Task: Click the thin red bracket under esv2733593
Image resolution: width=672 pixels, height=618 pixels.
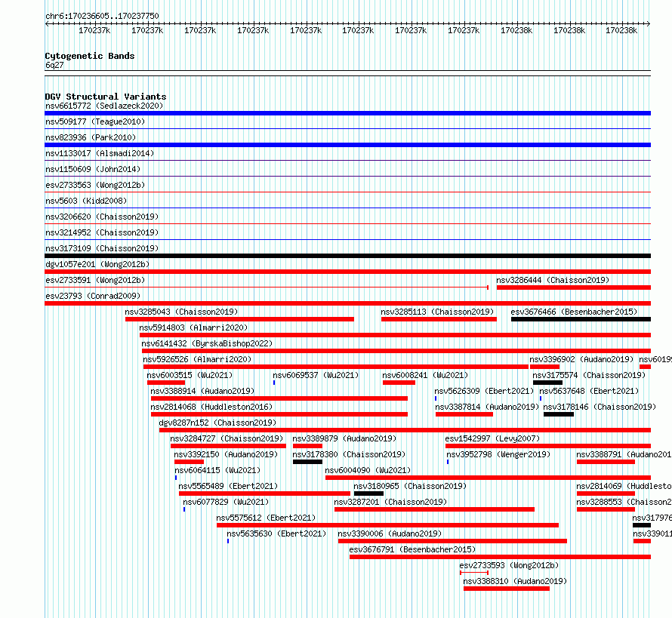Action: coord(474,573)
